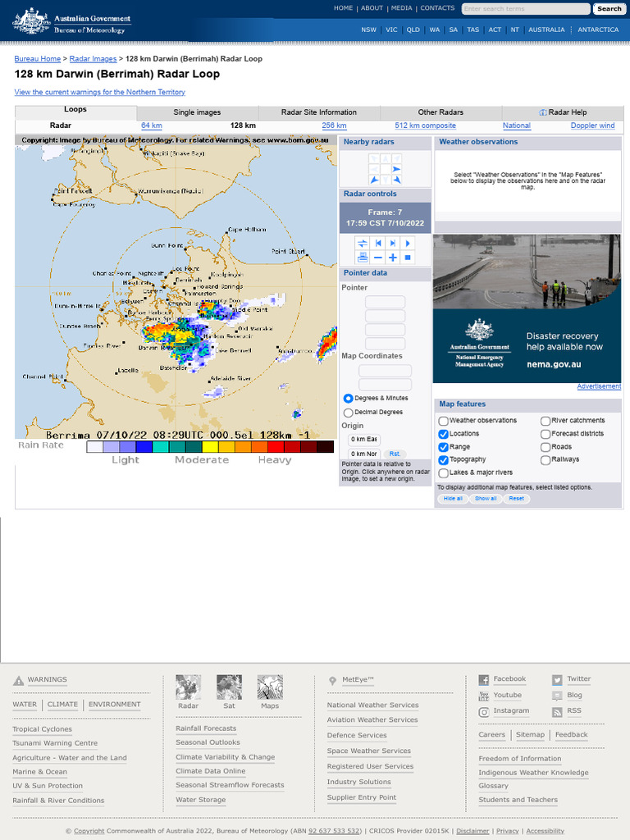Open the Sat imagery thumbnail in the footer
Screen dimensions: 630x840
click(229, 687)
